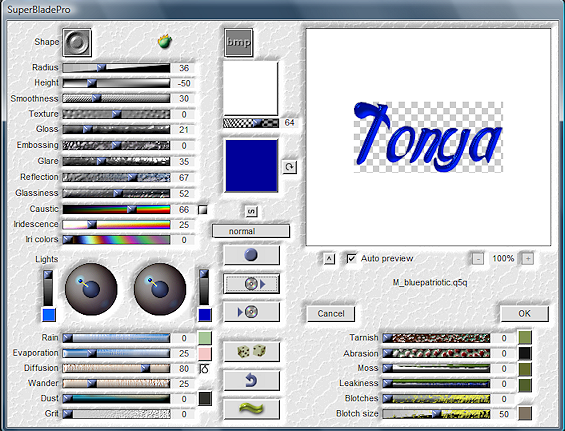Adjust the Moss slider
Image resolution: width=565 pixels, height=431 pixels.
(436, 368)
